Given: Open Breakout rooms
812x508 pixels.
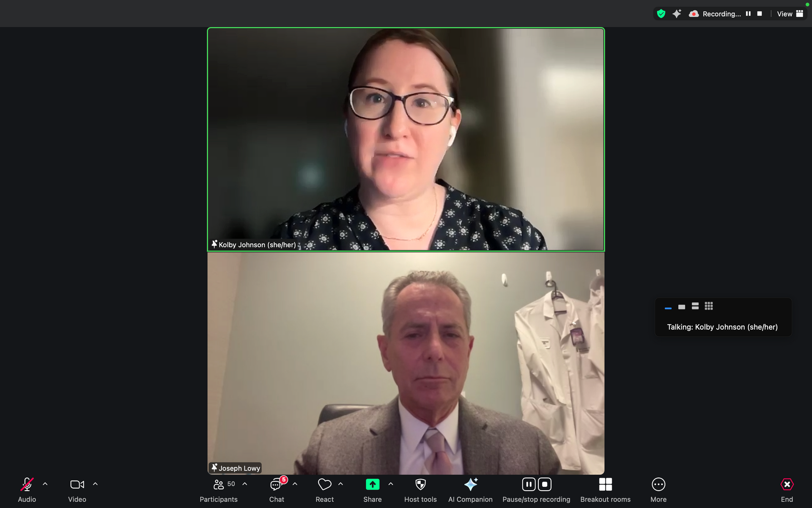Looking at the screenshot, I should click(x=605, y=485).
